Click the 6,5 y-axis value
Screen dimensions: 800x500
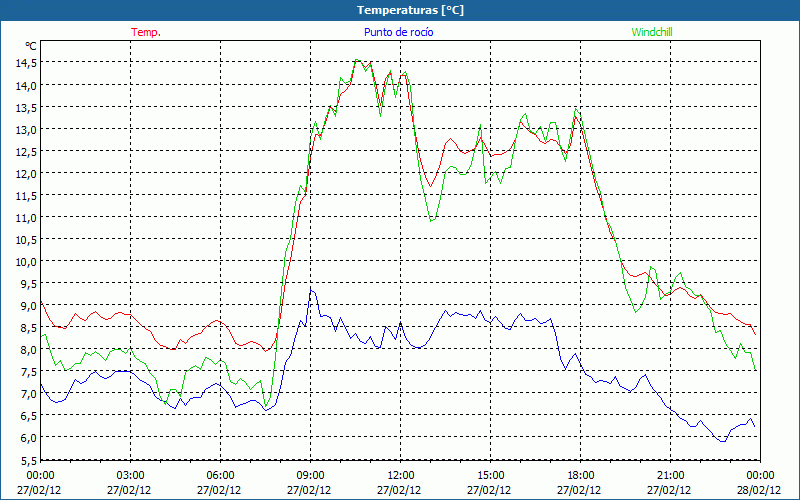pos(29,415)
